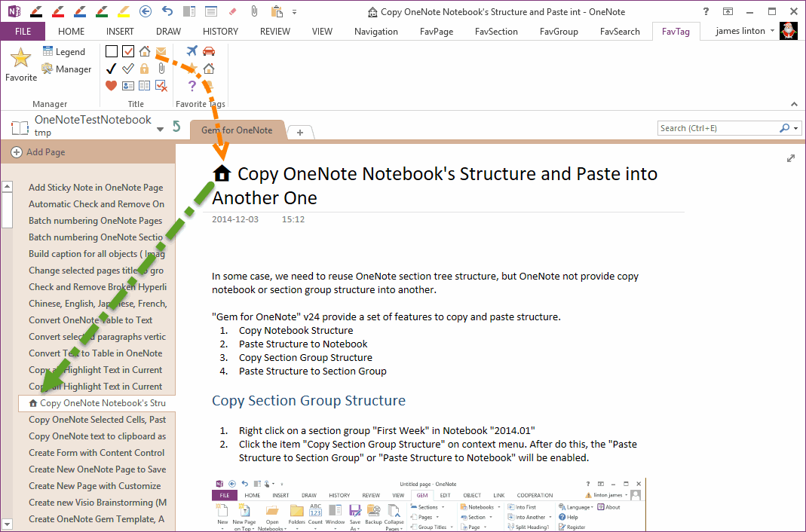Image resolution: width=806 pixels, height=532 pixels.
Task: Expand the page to full view
Action: pyautogui.click(x=791, y=159)
